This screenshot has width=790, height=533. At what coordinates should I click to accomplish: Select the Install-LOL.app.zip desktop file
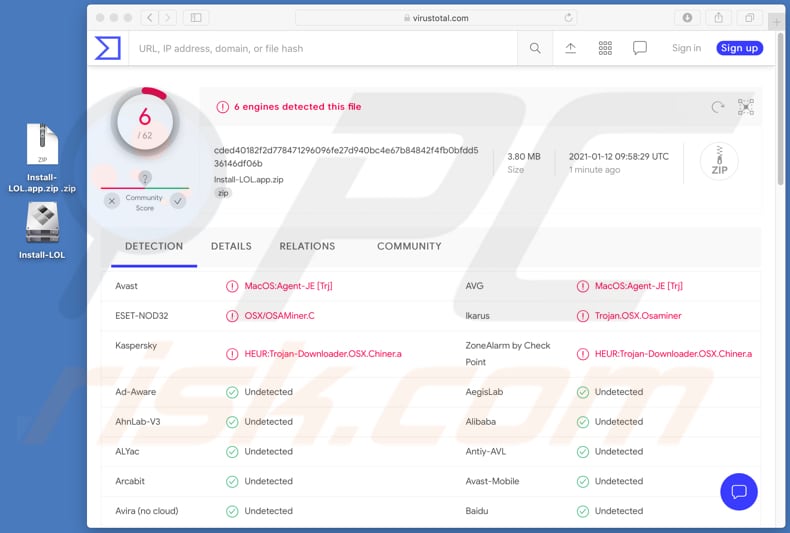click(42, 158)
